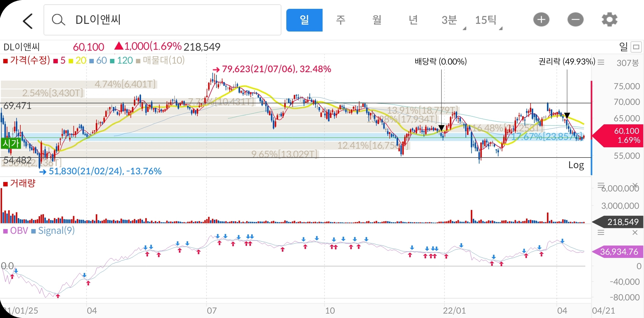The width and height of the screenshot is (644, 318).
Task: Tap the current price tag 60,100 1.69%
Action: click(617, 135)
